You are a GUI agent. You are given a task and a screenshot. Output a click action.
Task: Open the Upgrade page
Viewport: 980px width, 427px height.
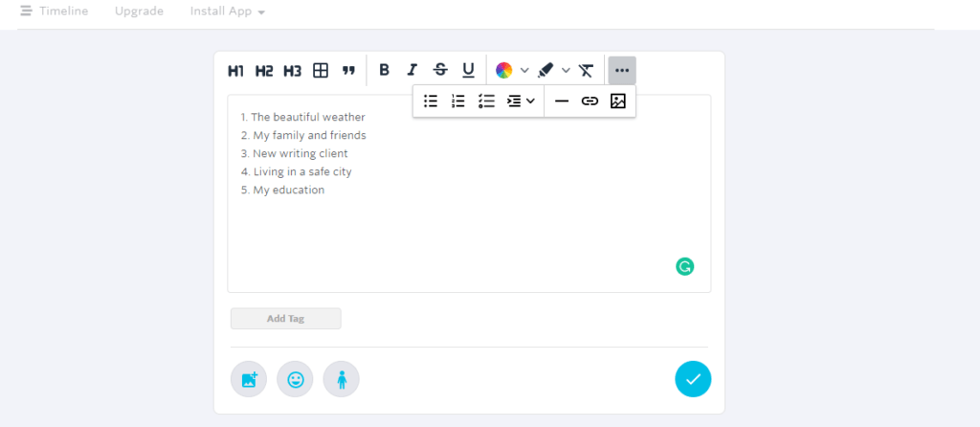click(x=140, y=11)
